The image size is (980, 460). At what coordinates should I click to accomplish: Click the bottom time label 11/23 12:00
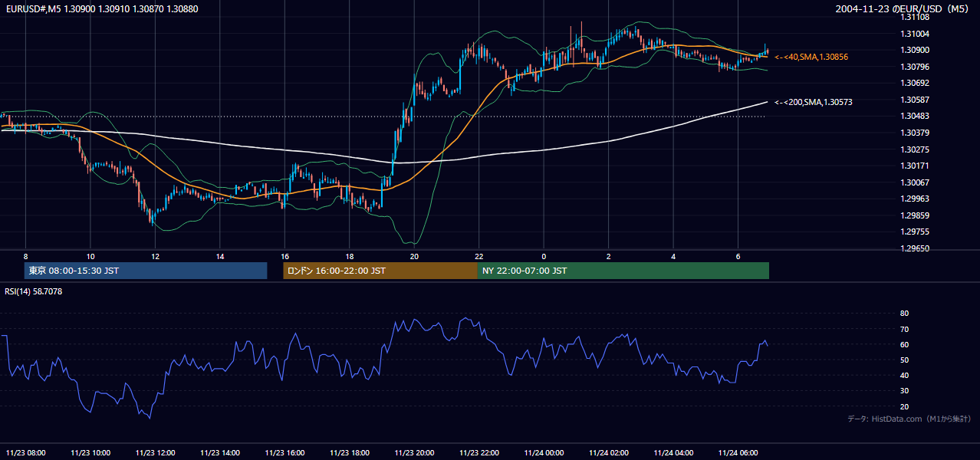[155, 453]
